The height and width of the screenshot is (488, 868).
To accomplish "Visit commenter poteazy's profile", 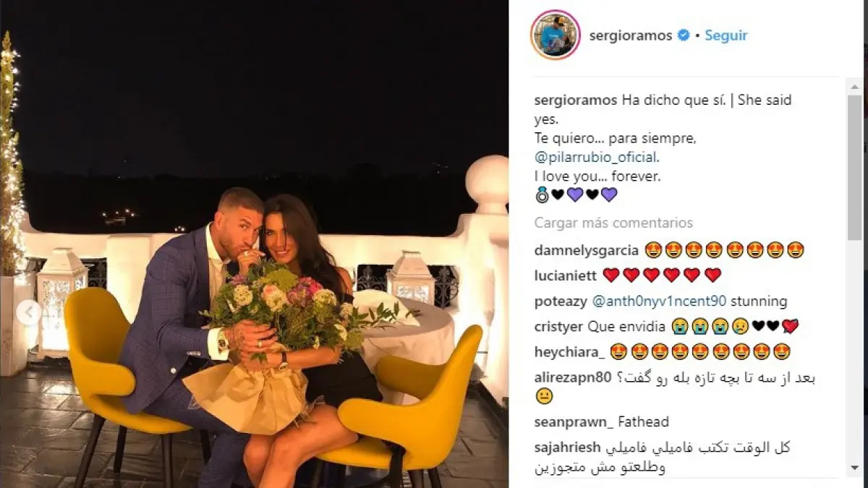I will 561,301.
